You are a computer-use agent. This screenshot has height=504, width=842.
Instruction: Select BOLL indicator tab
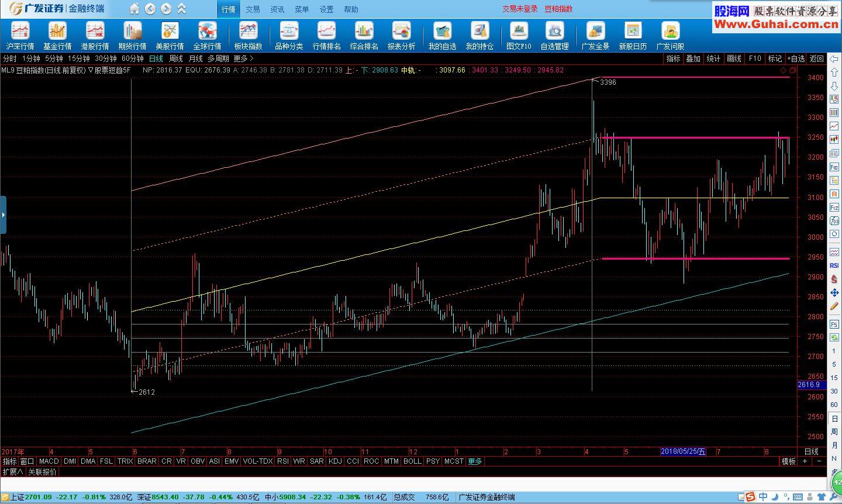pos(412,461)
